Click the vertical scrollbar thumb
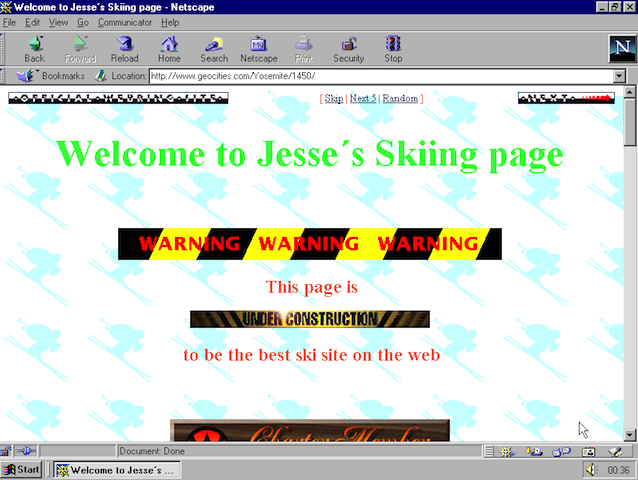The height and width of the screenshot is (480, 638). 629,122
